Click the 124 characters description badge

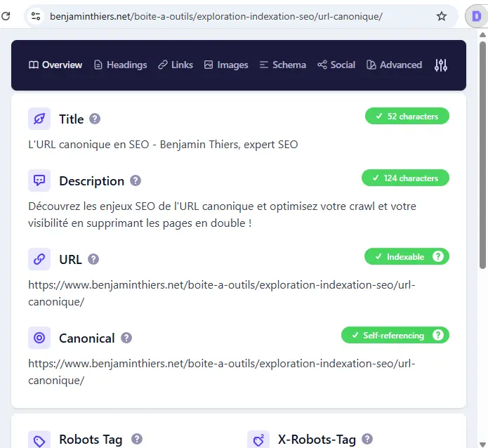pos(405,178)
